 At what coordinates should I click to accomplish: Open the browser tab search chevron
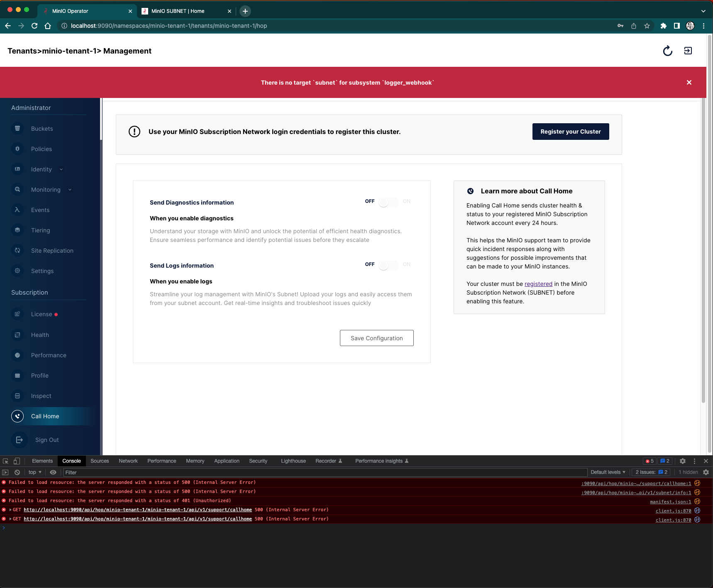(703, 11)
